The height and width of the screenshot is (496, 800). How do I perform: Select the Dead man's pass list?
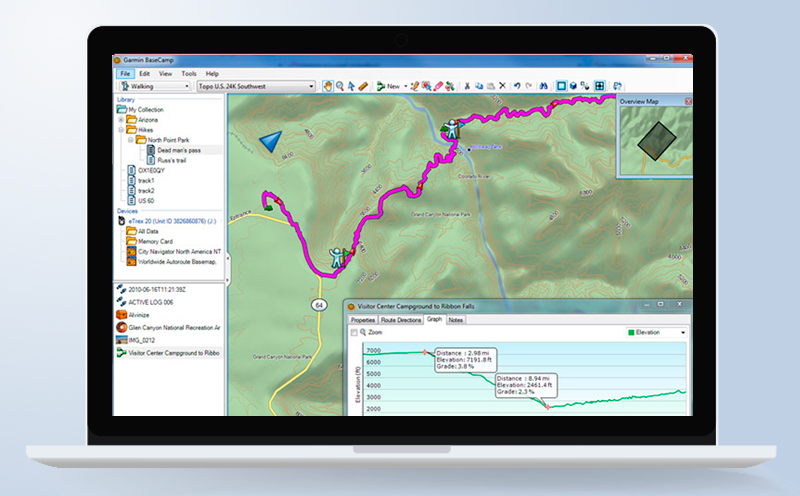pos(179,150)
